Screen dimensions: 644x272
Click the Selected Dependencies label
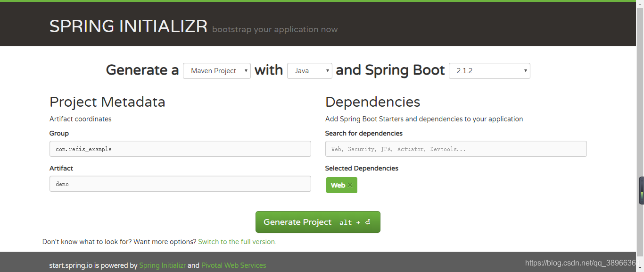point(362,168)
